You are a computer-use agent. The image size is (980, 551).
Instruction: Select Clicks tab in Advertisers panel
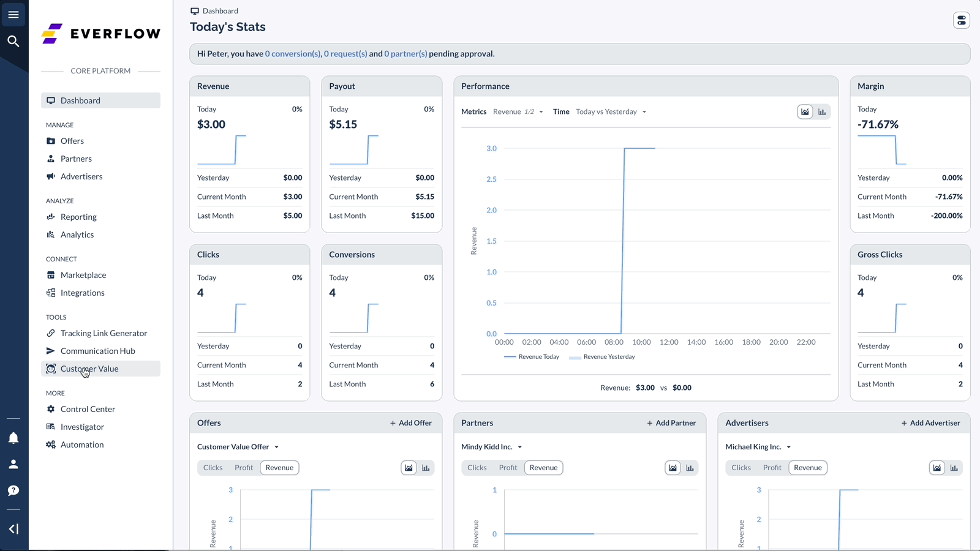pyautogui.click(x=741, y=468)
